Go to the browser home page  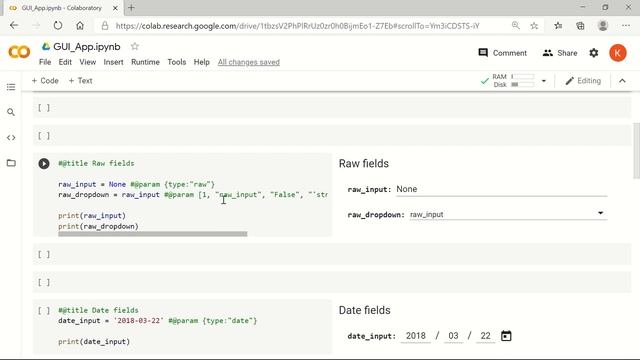(x=80, y=26)
